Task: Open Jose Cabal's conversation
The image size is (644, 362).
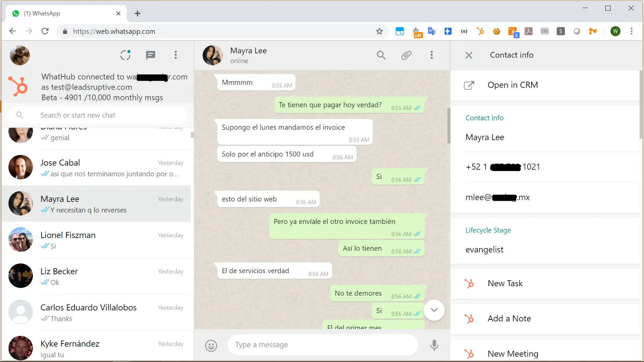Action: coord(97,168)
